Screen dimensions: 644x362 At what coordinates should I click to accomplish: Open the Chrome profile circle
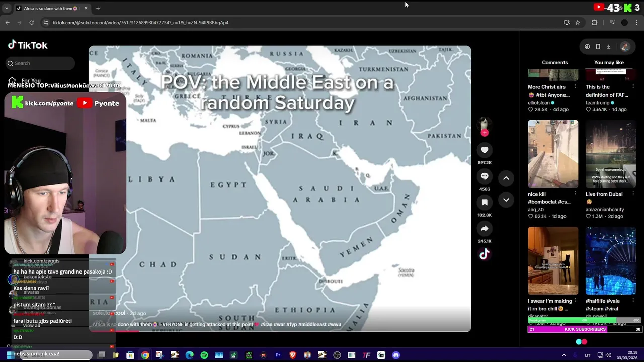pyautogui.click(x=624, y=22)
